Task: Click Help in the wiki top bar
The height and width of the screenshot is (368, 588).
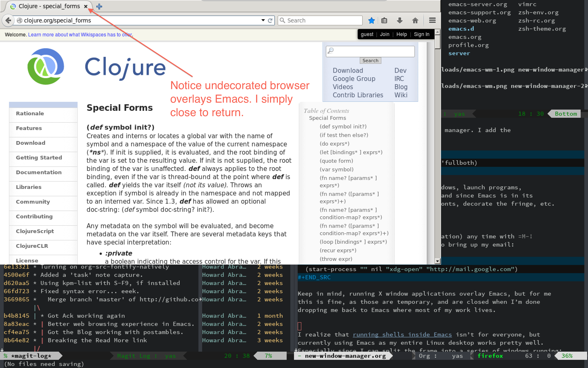Action: click(x=401, y=34)
